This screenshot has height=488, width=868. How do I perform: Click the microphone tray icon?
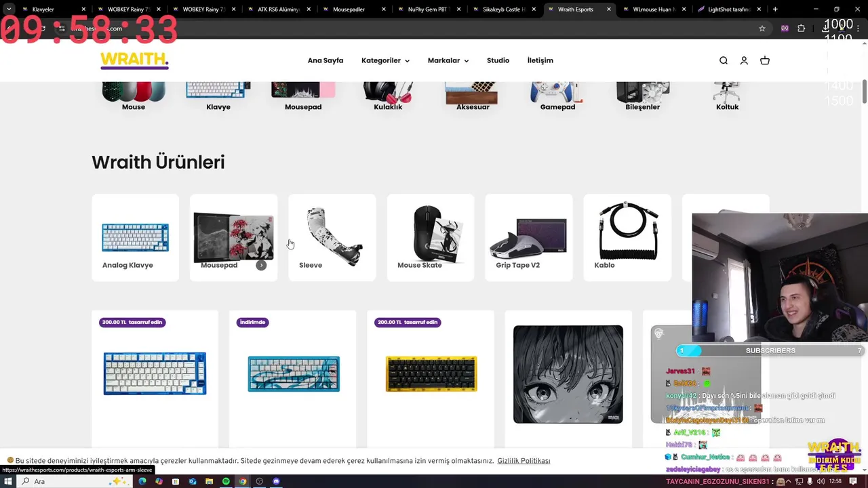point(810,481)
